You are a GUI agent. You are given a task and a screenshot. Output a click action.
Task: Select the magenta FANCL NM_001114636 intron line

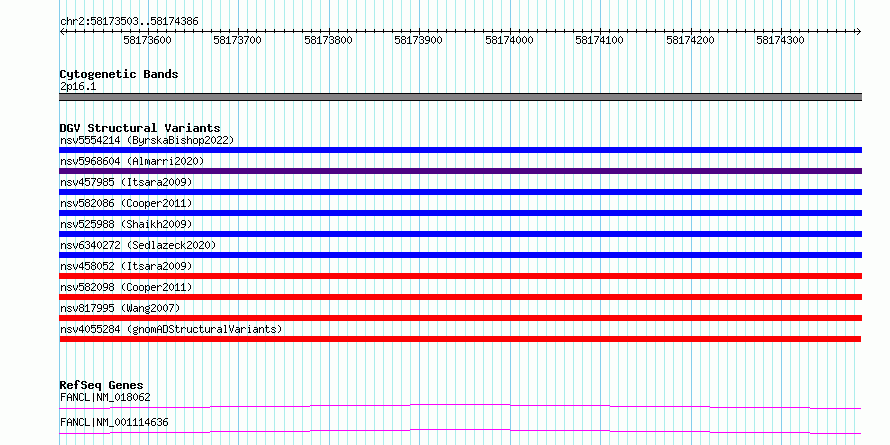pos(460,431)
